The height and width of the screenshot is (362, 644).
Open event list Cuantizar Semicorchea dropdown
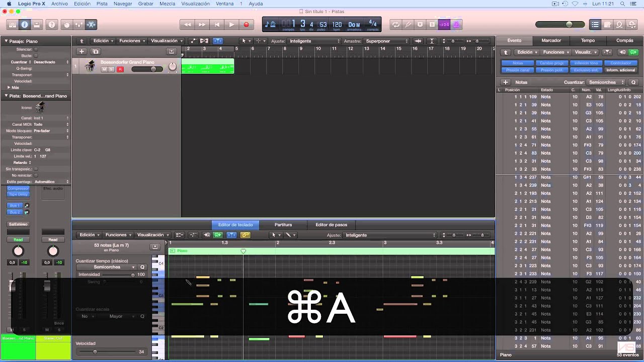tap(606, 82)
